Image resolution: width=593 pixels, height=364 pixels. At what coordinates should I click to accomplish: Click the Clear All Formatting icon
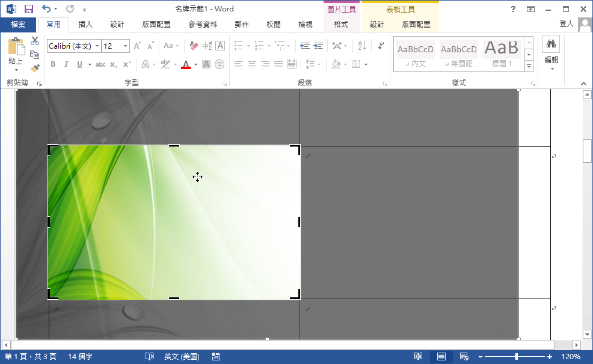click(192, 46)
